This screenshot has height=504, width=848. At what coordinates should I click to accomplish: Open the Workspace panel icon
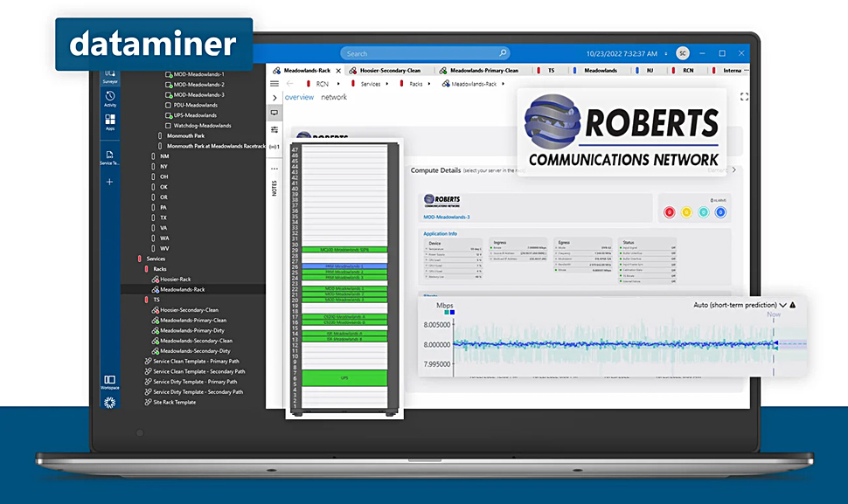(110, 381)
